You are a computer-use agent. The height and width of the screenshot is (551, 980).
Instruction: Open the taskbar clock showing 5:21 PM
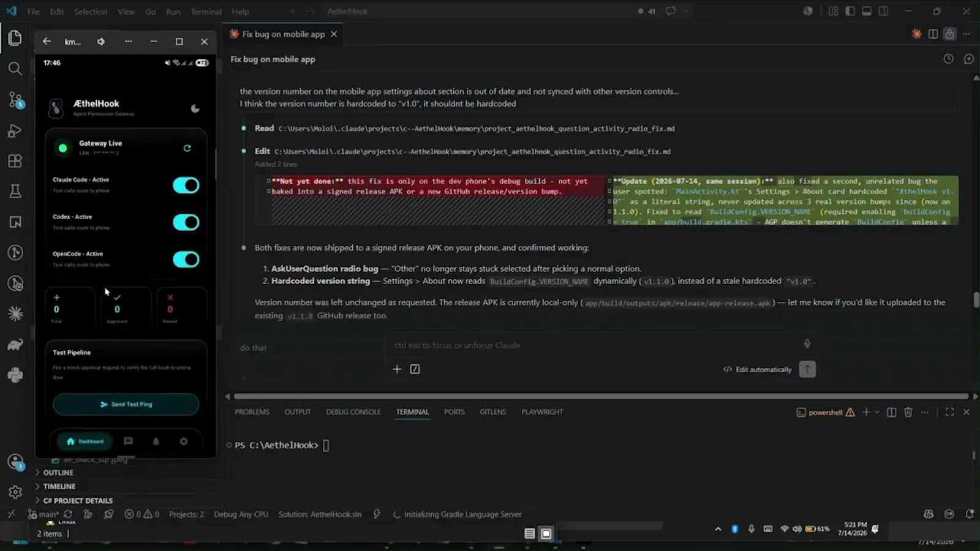(853, 529)
